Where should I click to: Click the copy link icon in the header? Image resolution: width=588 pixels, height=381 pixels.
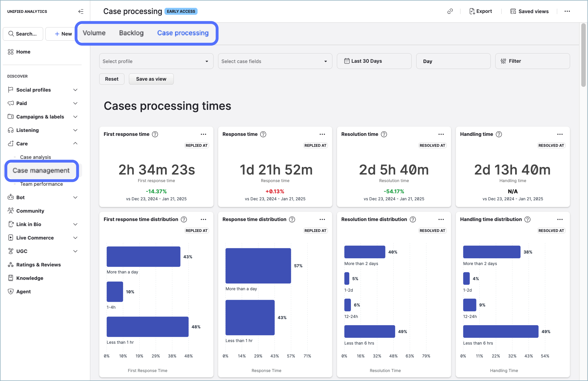tap(450, 11)
